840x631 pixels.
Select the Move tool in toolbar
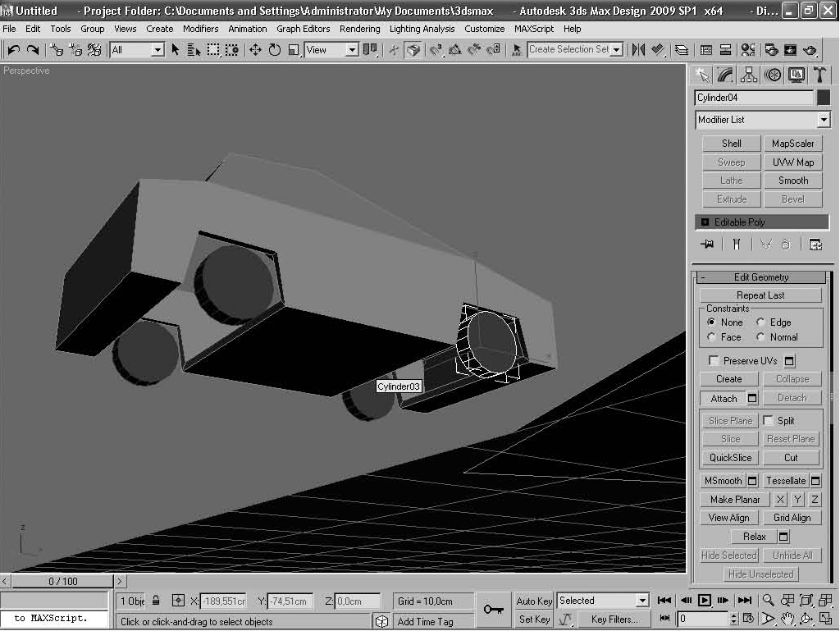click(x=255, y=50)
